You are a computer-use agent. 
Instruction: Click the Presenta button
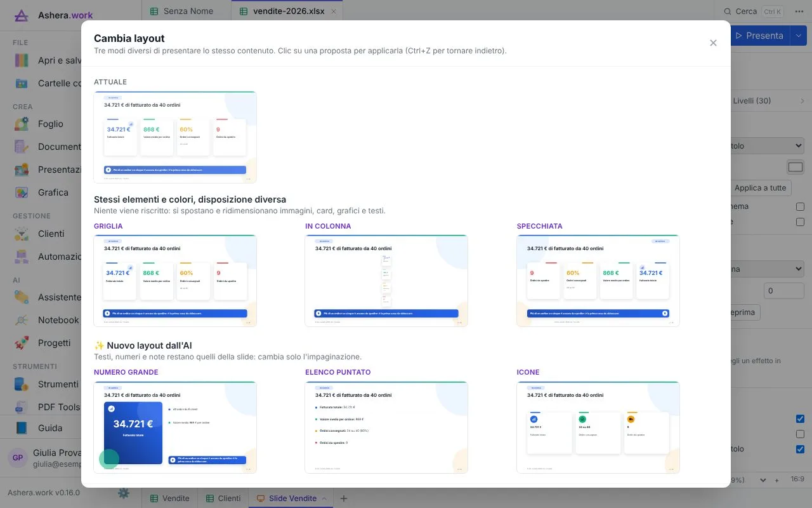tap(760, 36)
